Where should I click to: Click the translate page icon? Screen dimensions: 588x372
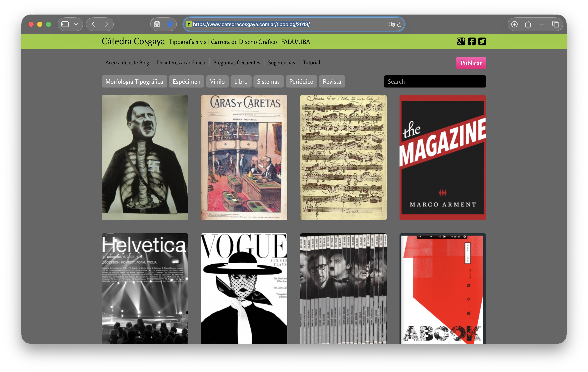click(391, 24)
